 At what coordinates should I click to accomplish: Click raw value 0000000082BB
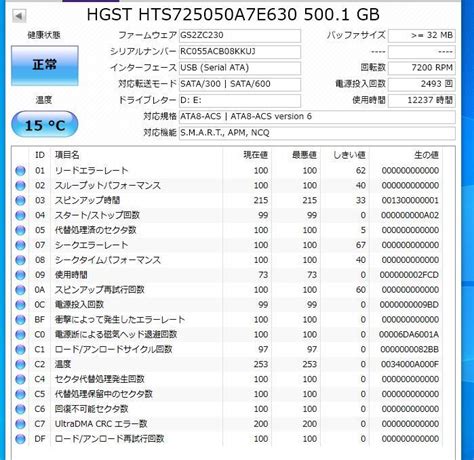410,349
